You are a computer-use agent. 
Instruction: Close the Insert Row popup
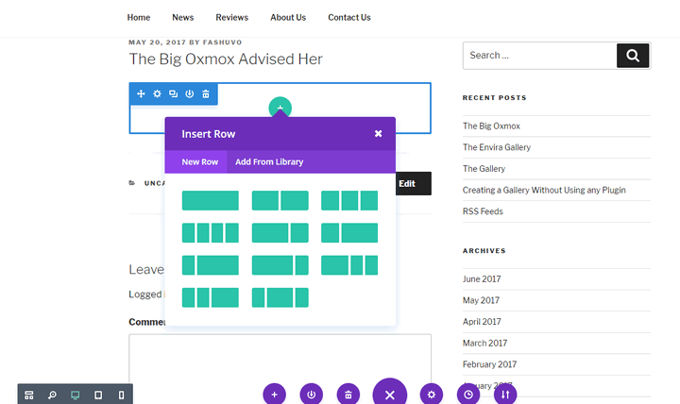[x=378, y=134]
